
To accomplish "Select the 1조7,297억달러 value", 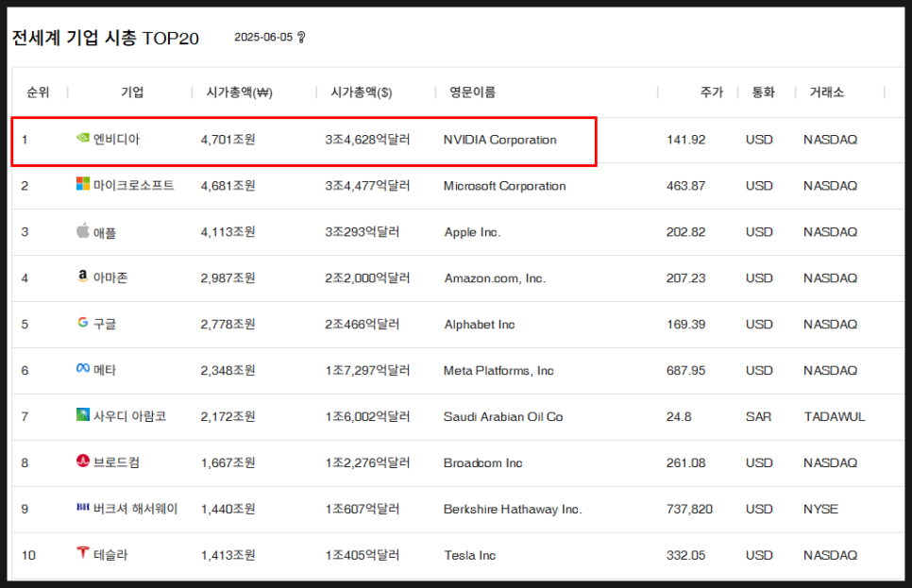I will click(x=367, y=370).
